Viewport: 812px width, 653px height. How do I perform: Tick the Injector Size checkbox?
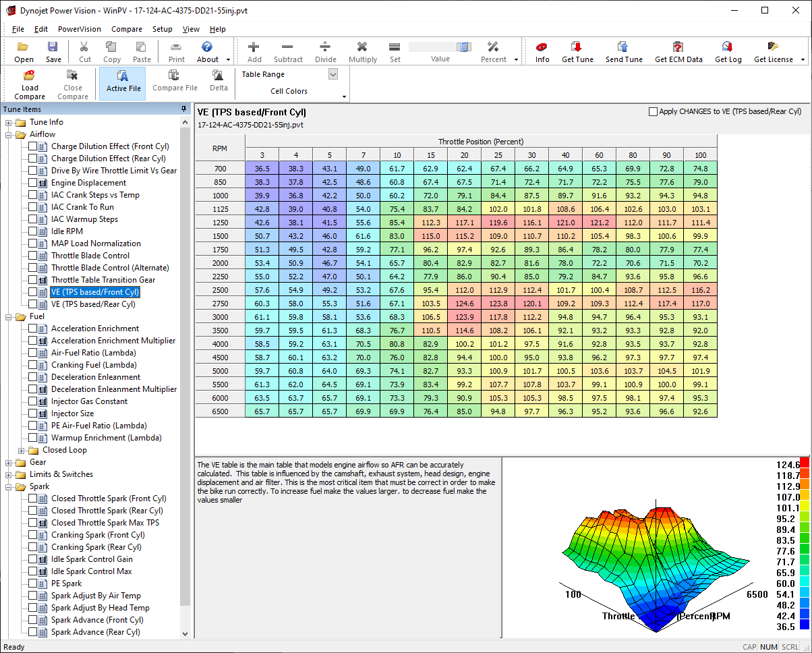point(33,414)
